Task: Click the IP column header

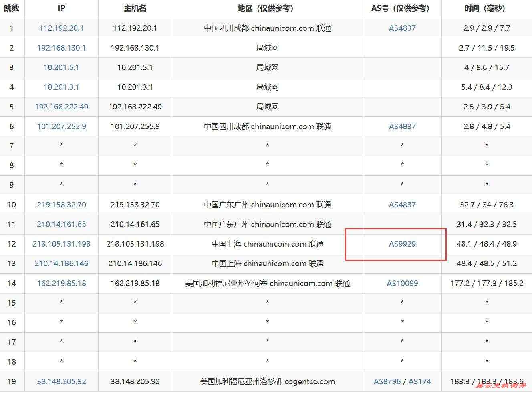Action: tap(61, 8)
